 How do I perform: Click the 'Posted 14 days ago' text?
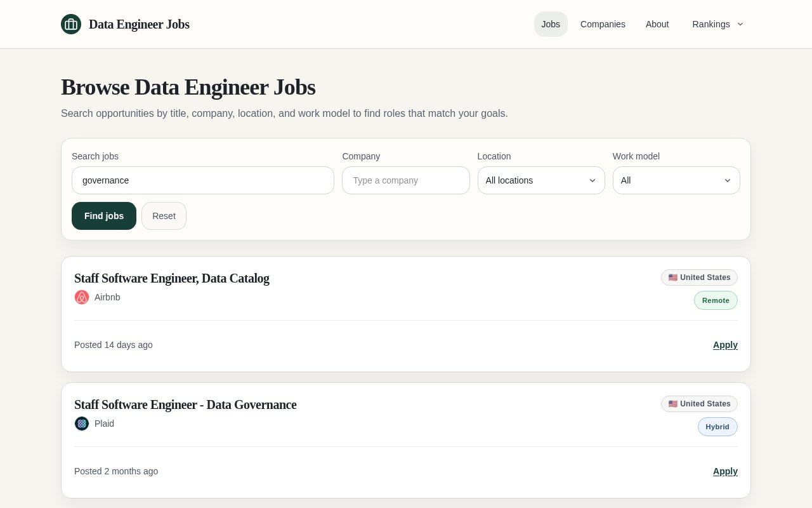[x=114, y=345]
